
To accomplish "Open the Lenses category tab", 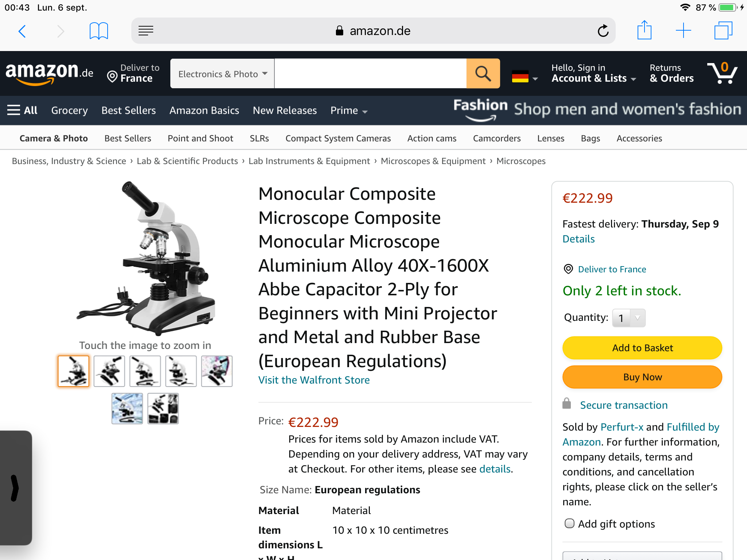I will 550,139.
